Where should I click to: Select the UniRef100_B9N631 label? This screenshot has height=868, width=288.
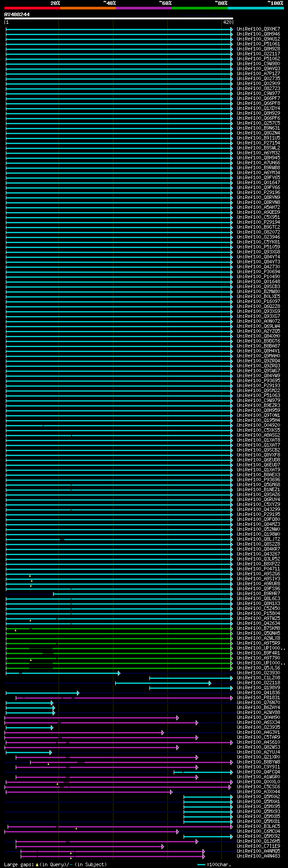[258, 128]
